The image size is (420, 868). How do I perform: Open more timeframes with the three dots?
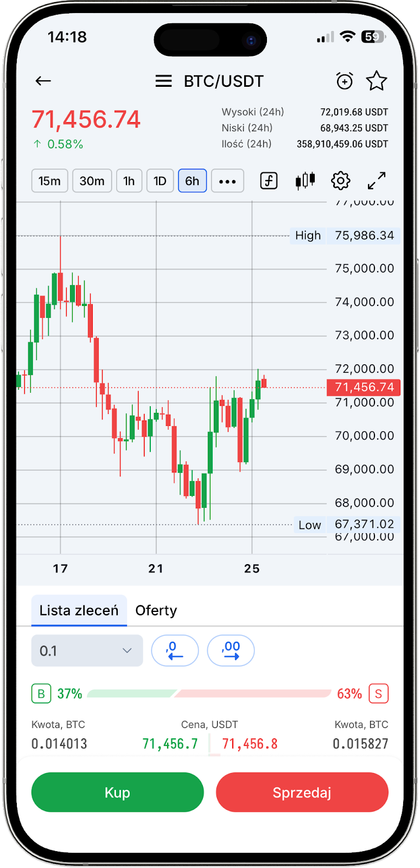click(227, 181)
